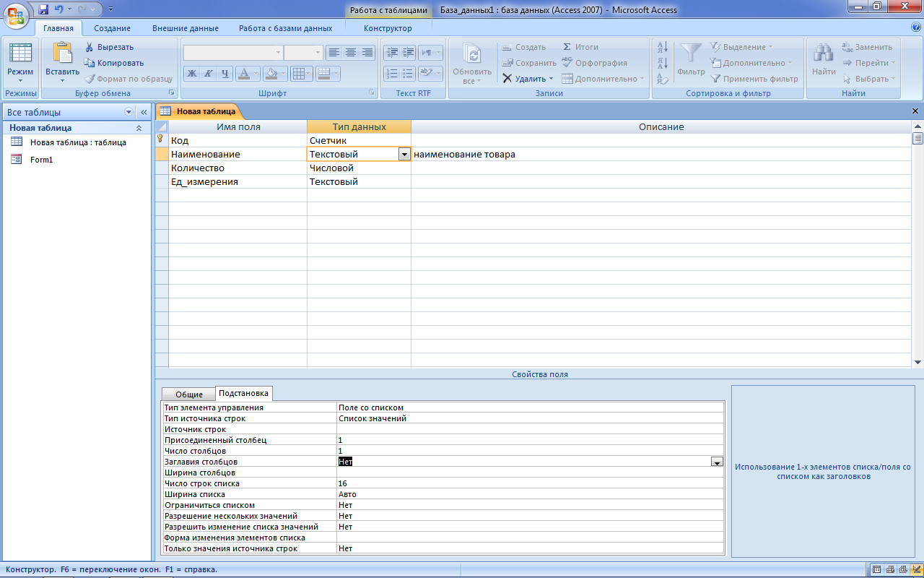This screenshot has height=578, width=924.
Task: Click the Cut (Вырезать) scissors icon
Action: click(90, 47)
